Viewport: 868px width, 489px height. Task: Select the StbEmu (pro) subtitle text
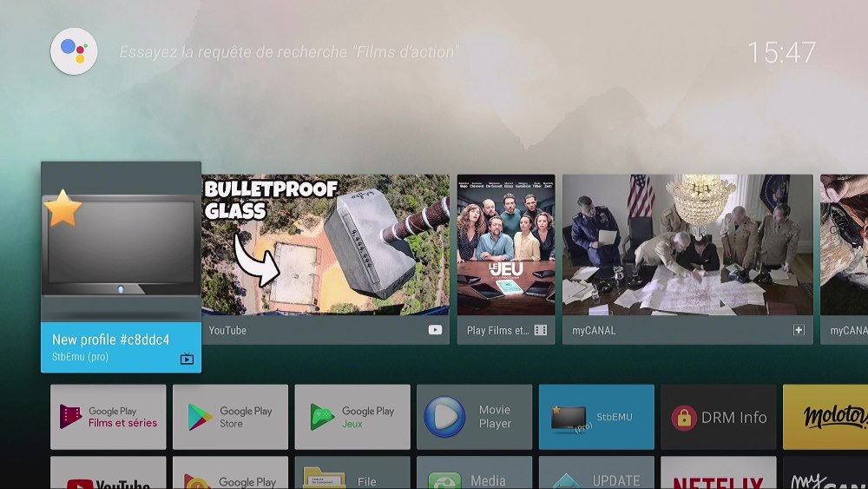80,357
